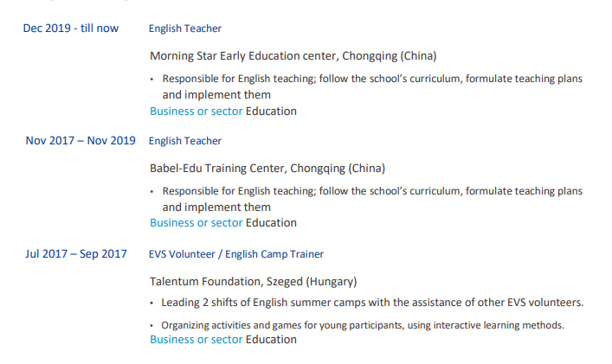
Task: Click the 'Nov 2017 – Nov 2019' date
Action: (x=81, y=140)
